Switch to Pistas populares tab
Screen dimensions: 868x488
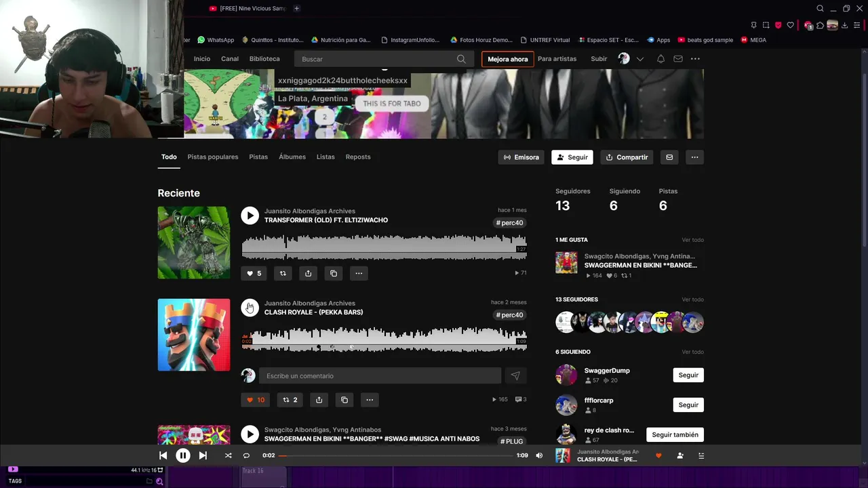click(x=213, y=157)
